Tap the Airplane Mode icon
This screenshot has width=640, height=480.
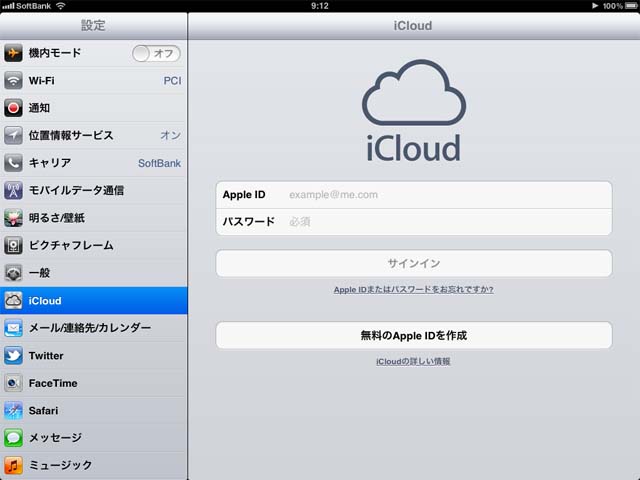coord(13,53)
